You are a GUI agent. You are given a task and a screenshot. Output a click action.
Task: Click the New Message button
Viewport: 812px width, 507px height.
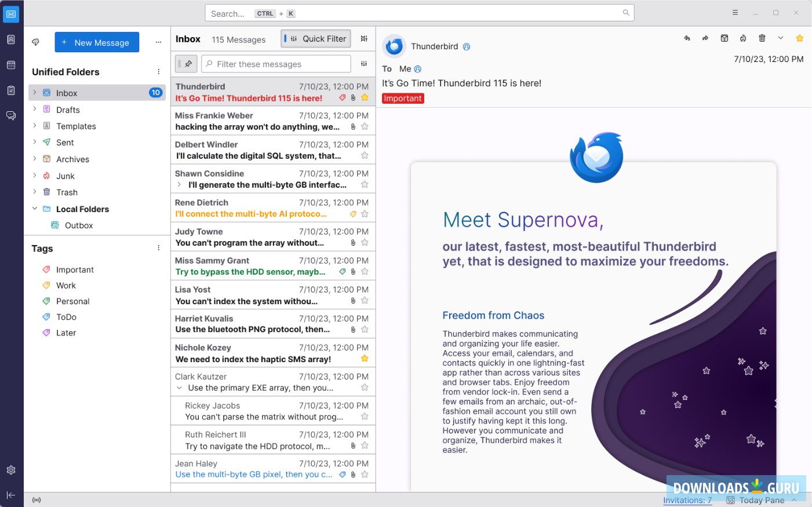pyautogui.click(x=97, y=42)
